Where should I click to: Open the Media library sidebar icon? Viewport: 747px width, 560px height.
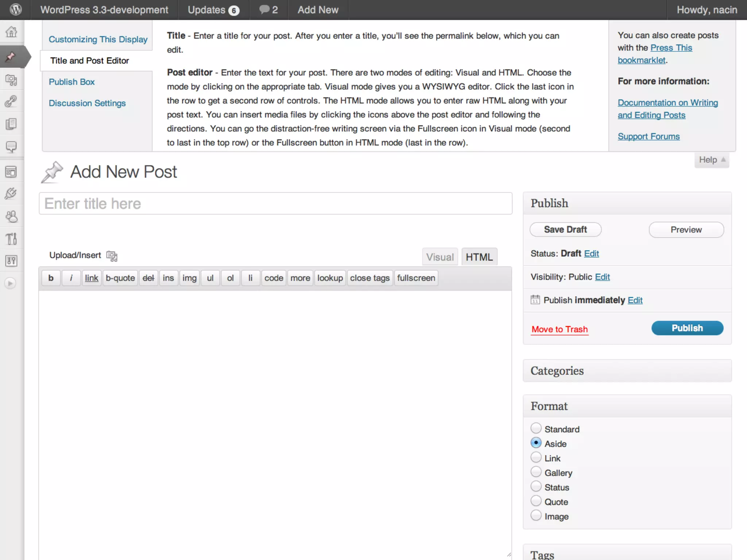tap(11, 80)
